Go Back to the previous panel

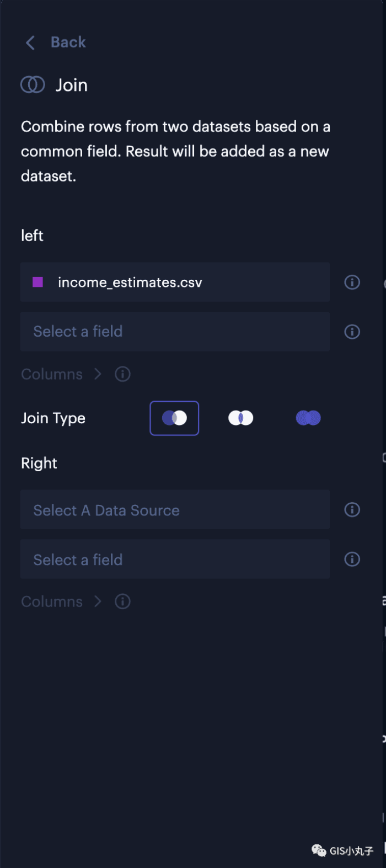click(x=68, y=42)
